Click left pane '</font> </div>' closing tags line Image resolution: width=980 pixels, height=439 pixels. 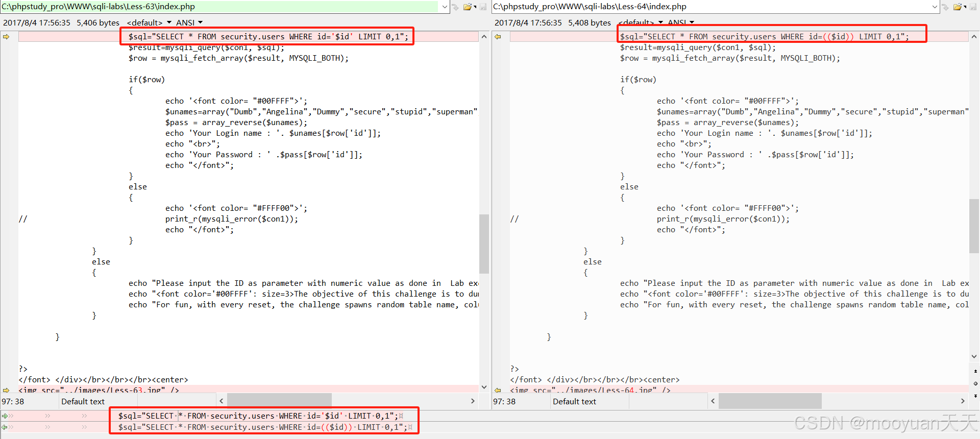tap(103, 380)
